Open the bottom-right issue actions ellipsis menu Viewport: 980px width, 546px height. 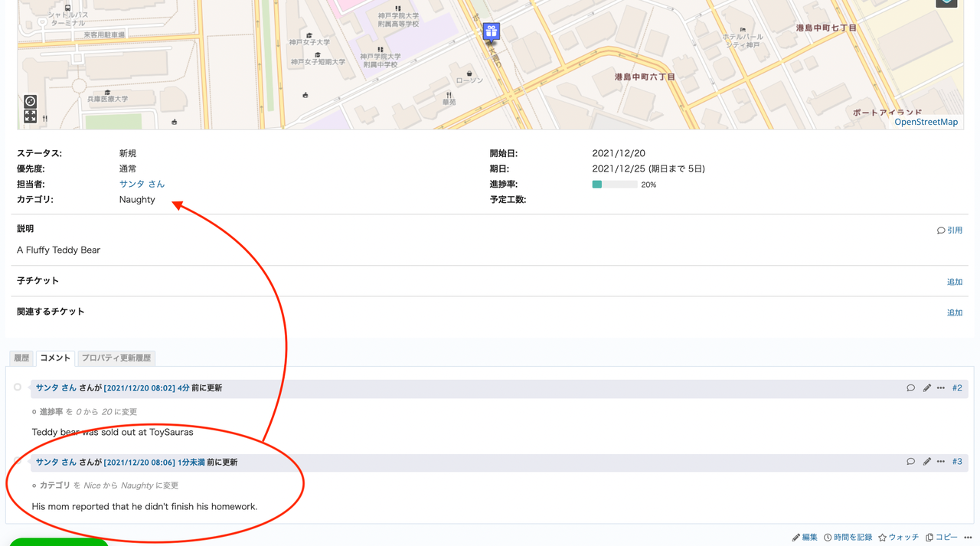pyautogui.click(x=968, y=538)
